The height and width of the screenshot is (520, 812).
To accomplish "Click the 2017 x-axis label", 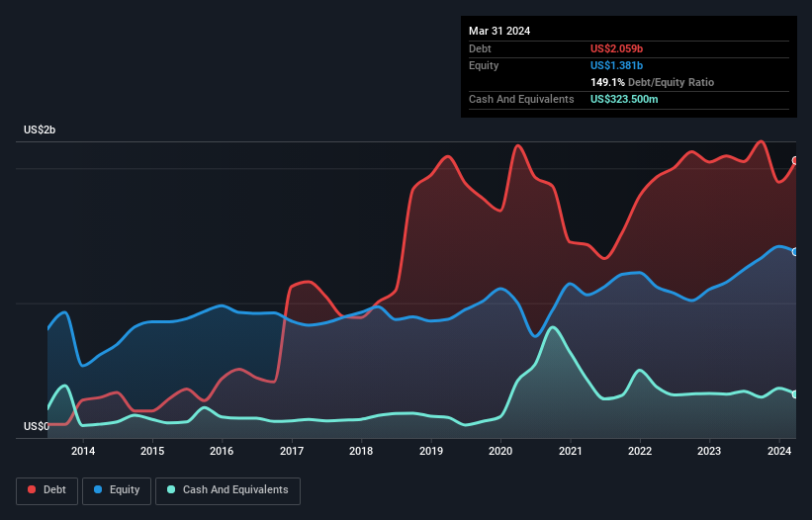I will click(x=292, y=451).
